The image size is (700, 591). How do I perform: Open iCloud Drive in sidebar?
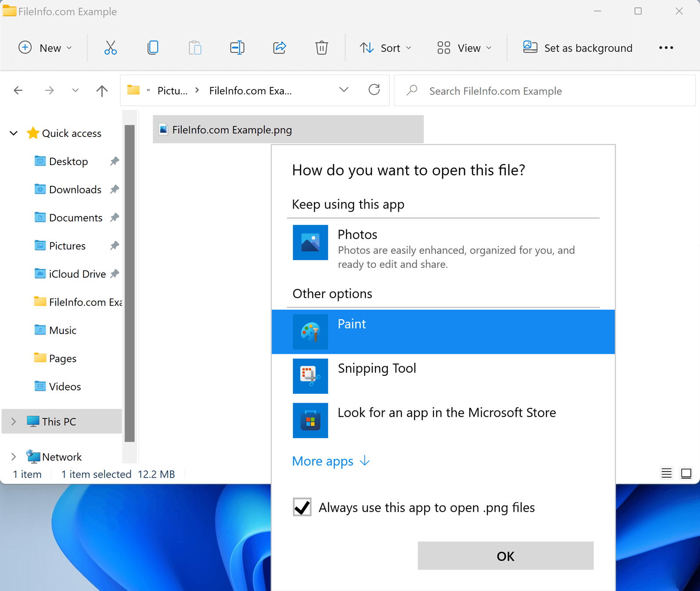pyautogui.click(x=77, y=274)
